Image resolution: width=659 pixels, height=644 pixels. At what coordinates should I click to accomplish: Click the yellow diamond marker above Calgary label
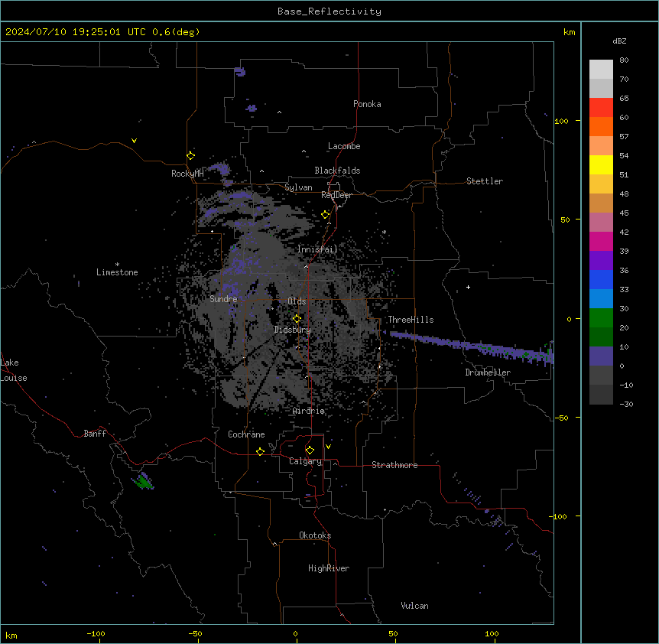(x=310, y=450)
